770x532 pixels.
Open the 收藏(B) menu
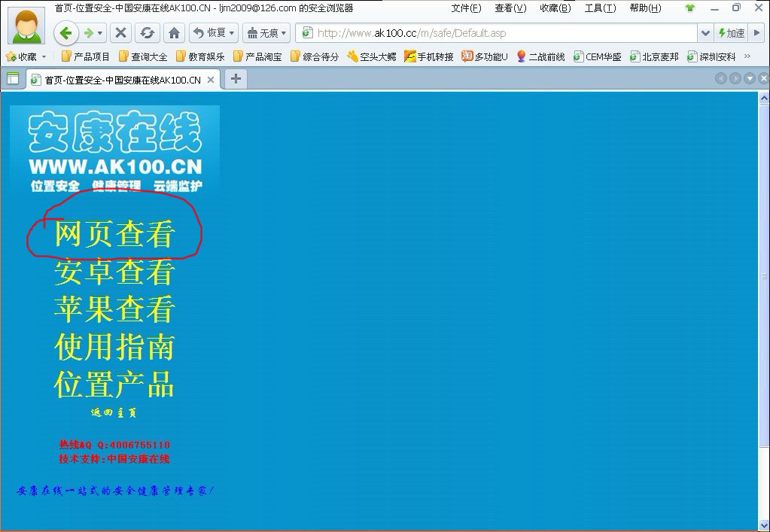point(555,8)
